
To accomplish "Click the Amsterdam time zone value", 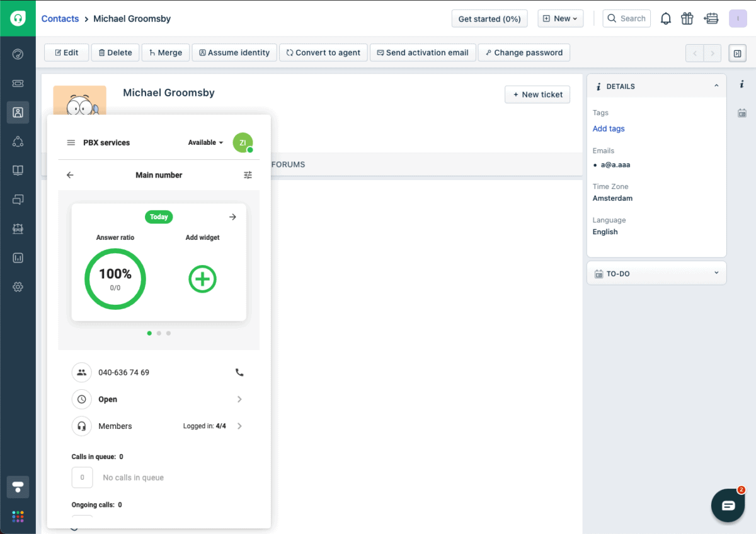I will [612, 198].
